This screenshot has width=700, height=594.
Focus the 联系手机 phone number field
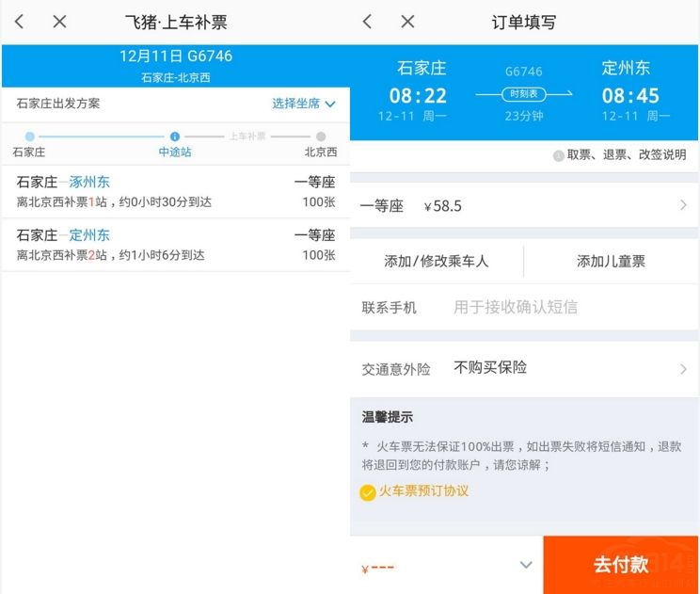[x=565, y=307]
